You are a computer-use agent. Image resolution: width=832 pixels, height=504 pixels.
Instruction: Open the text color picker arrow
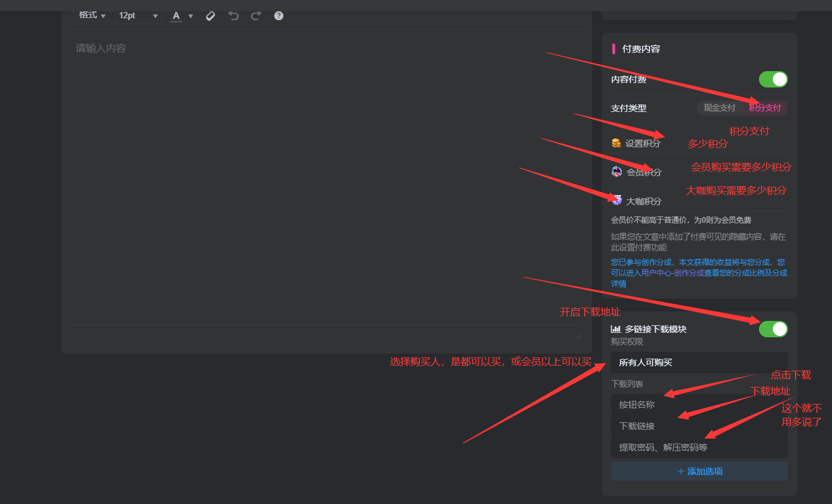pyautogui.click(x=191, y=16)
